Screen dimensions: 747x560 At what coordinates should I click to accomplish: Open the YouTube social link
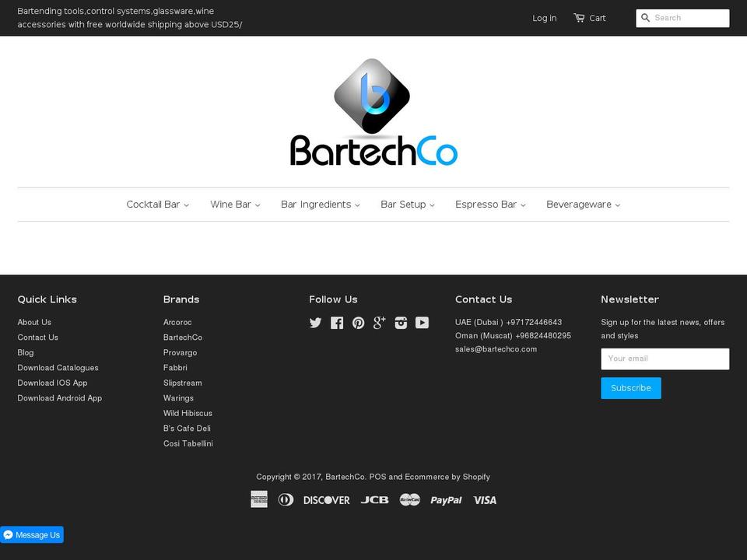(x=422, y=323)
